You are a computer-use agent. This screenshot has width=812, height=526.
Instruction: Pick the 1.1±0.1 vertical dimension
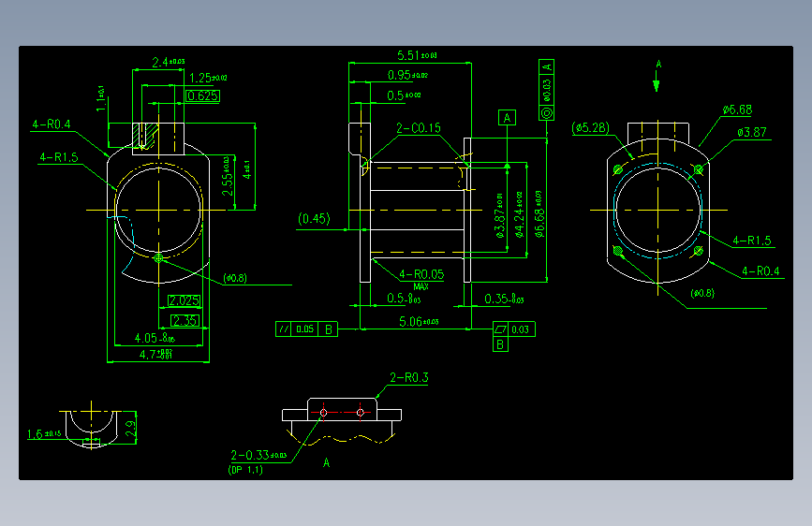(101, 98)
